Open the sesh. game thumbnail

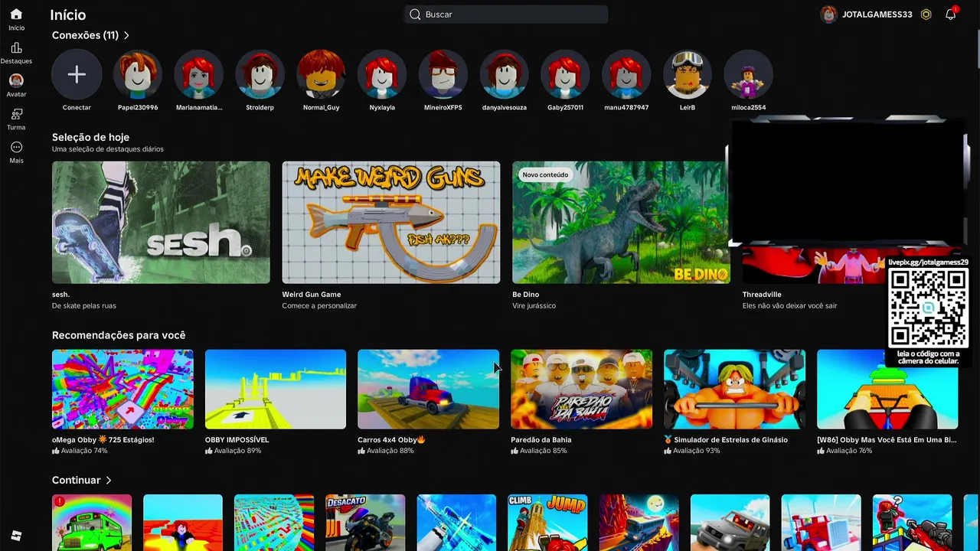coord(161,222)
